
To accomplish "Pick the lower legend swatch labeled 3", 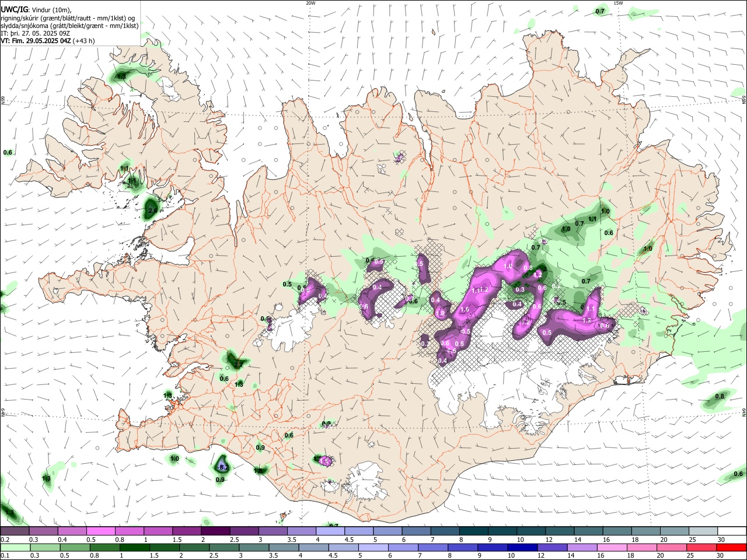I will pos(254,547).
